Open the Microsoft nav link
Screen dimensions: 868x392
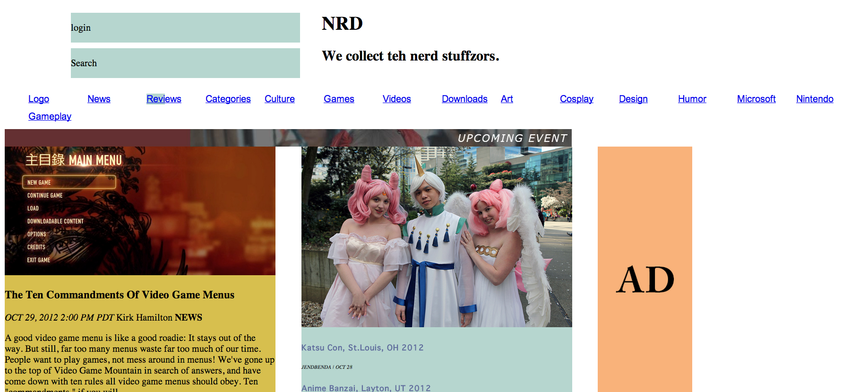tap(756, 99)
